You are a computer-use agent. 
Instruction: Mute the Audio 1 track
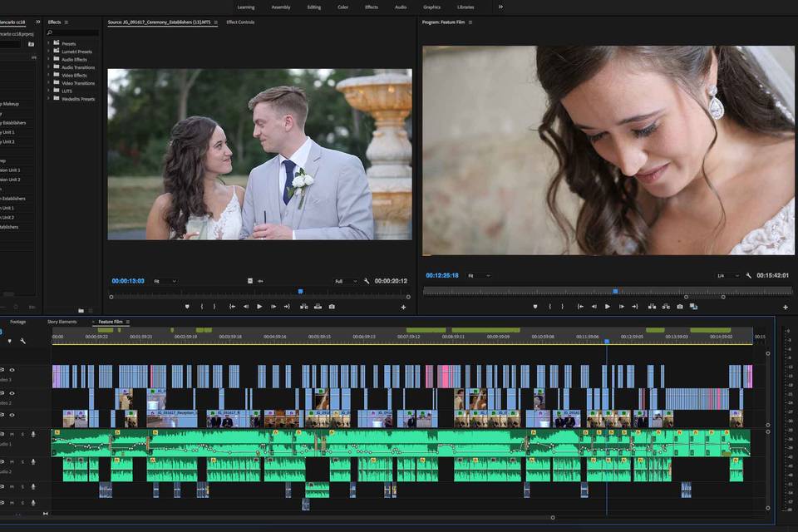click(12, 434)
